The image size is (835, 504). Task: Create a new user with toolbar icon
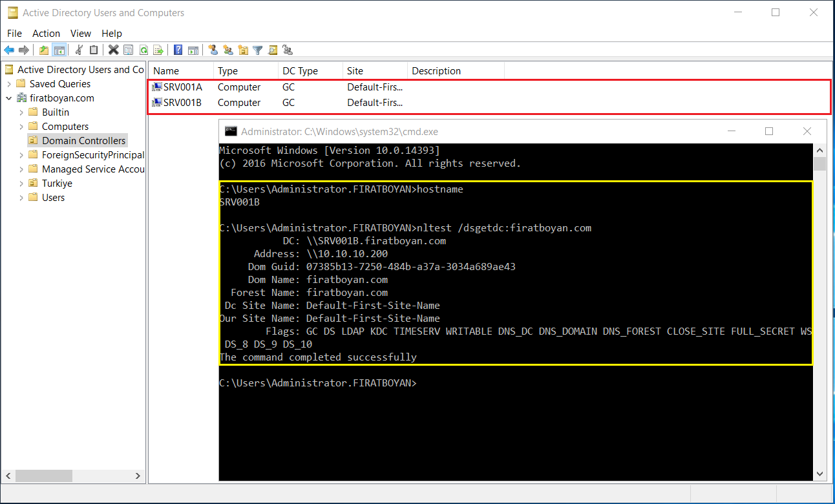click(x=213, y=50)
